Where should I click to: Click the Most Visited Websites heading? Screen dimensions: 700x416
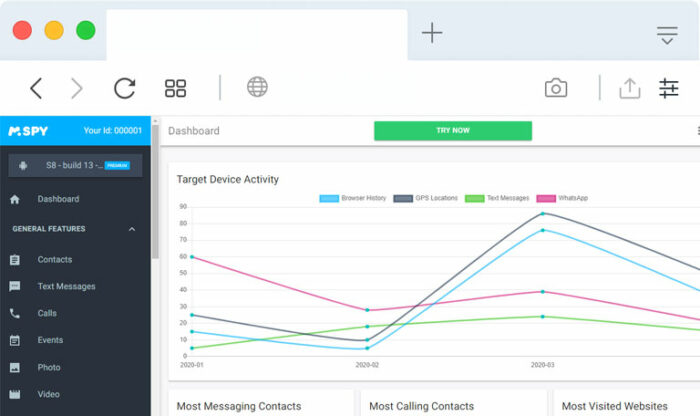(x=614, y=406)
